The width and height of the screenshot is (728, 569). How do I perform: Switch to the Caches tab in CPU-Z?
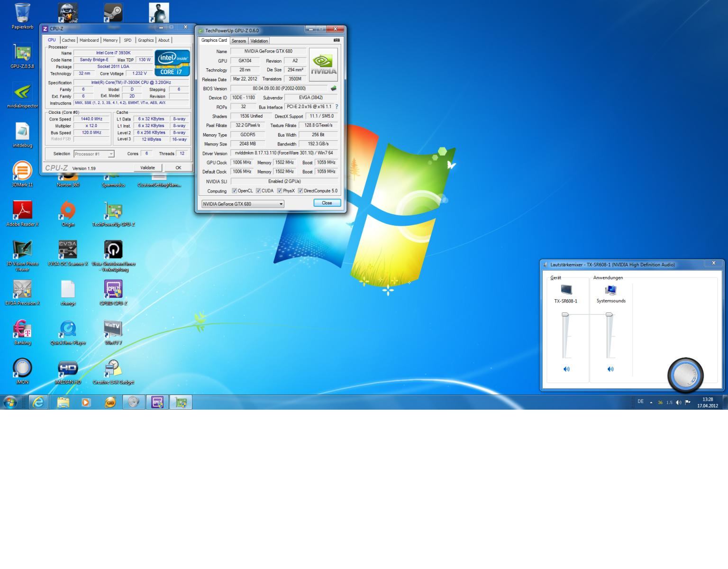pos(68,40)
